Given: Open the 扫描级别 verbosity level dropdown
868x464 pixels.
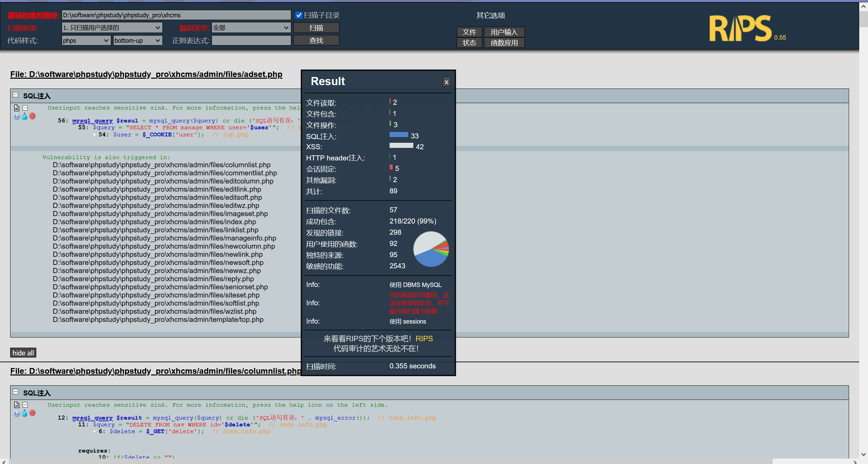Looking at the screenshot, I should click(x=112, y=28).
